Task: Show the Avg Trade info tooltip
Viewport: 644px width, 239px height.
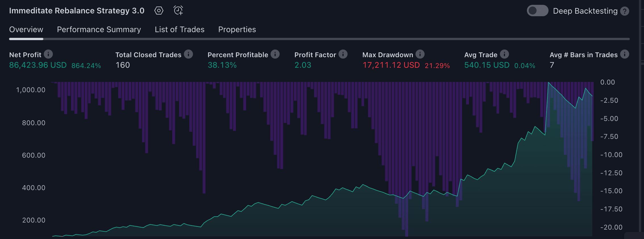Action: (504, 54)
